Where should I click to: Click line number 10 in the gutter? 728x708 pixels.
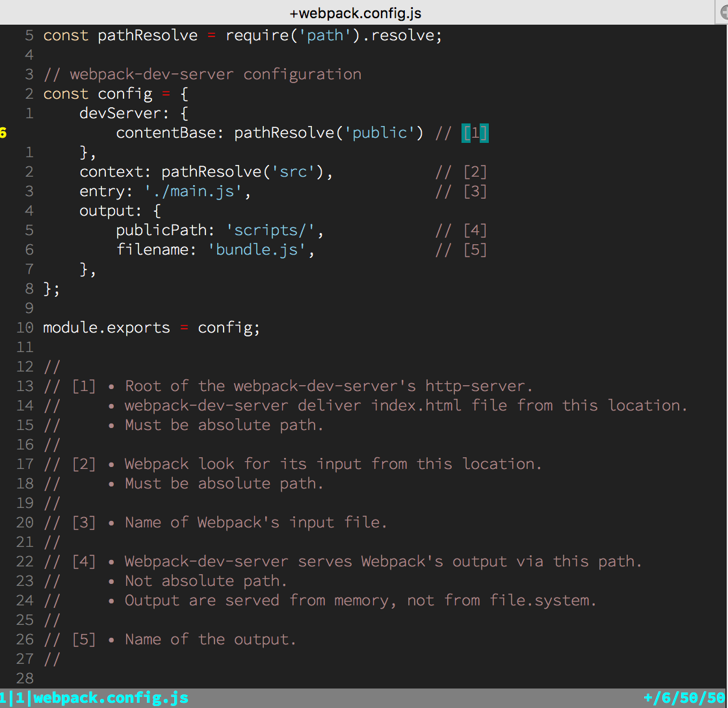pos(25,327)
